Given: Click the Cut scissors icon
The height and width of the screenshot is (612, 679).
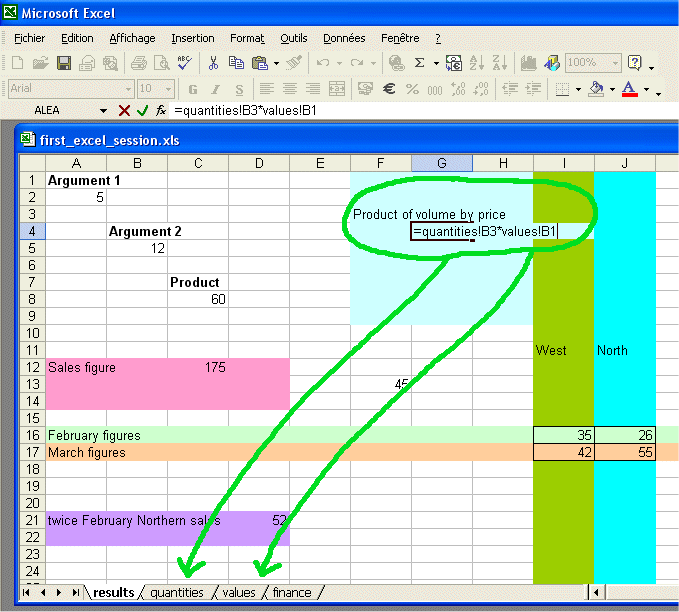Looking at the screenshot, I should pos(213,63).
